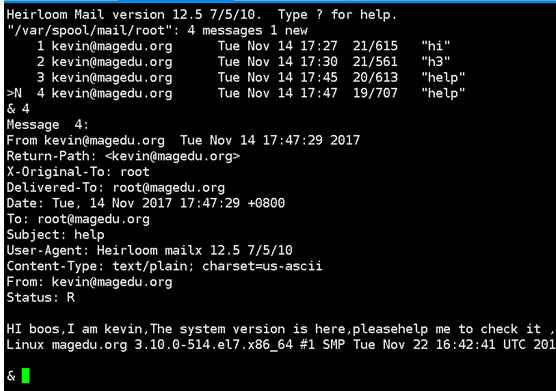
Task: Click the "HI boos,I am kevin" message body
Action: 280,329
